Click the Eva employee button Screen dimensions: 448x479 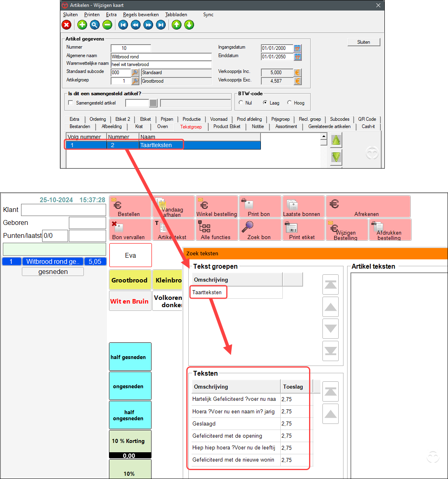(x=130, y=255)
